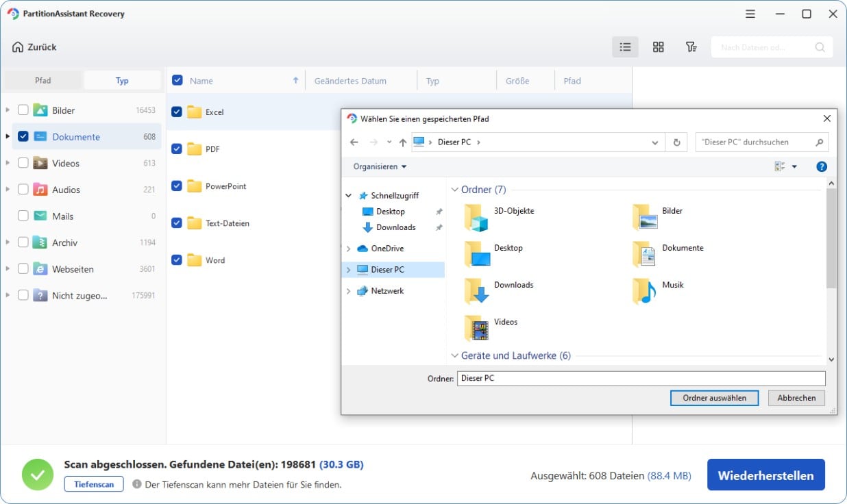Image resolution: width=847 pixels, height=504 pixels.
Task: Open the Downloads folder in dialog pane
Action: pyautogui.click(x=499, y=290)
